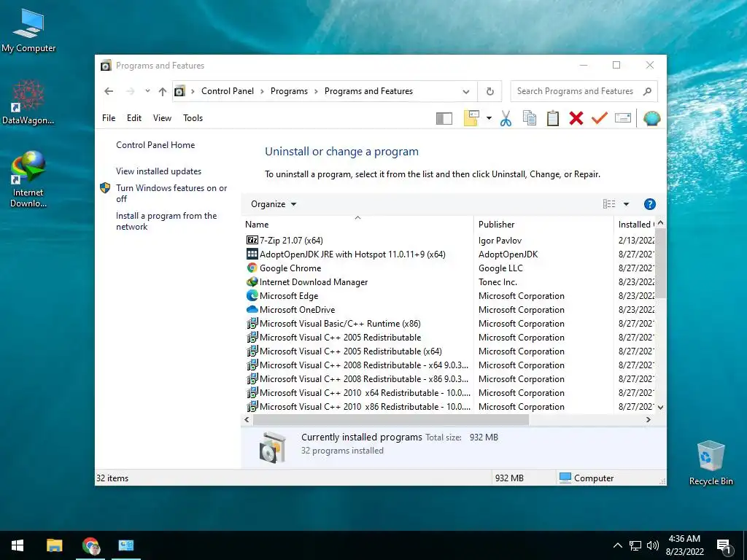Click the volume speaker tray icon
Screen dimensions: 747x560
(x=653, y=545)
